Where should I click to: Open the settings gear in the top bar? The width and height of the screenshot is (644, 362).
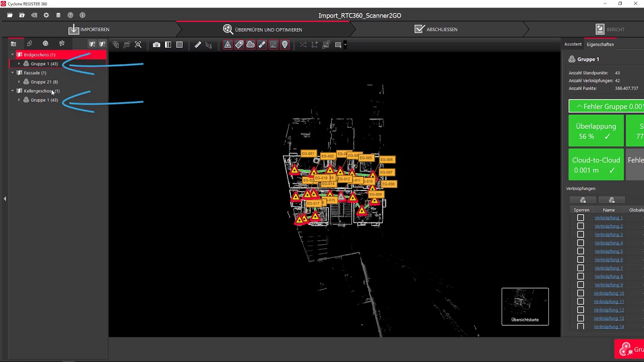click(46, 16)
